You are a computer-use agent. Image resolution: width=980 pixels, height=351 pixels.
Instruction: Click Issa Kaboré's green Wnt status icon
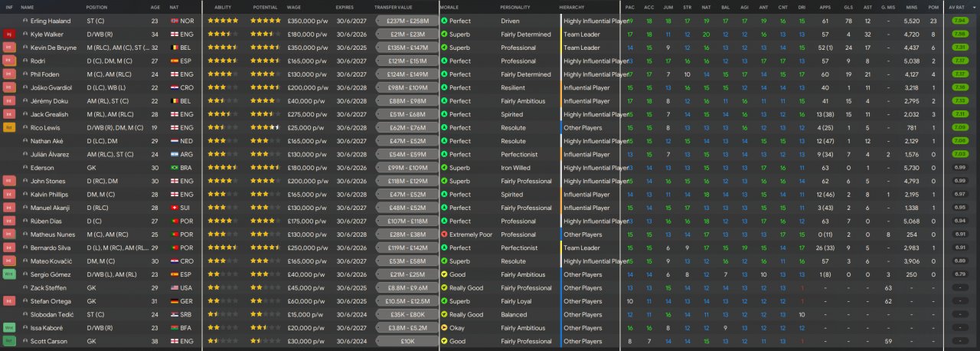(9, 328)
